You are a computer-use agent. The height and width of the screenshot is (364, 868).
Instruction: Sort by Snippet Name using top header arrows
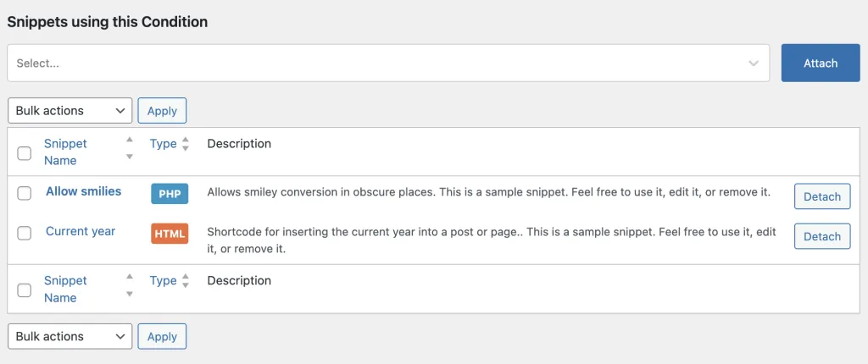[x=130, y=147]
